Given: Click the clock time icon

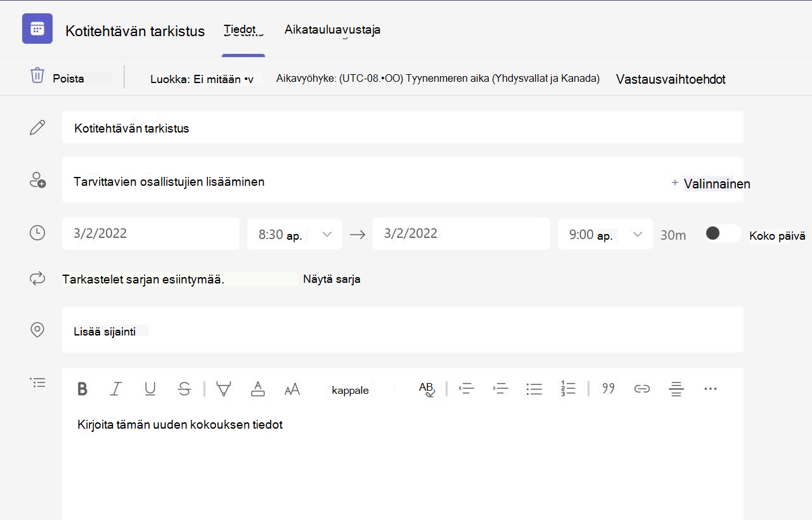Looking at the screenshot, I should (x=37, y=233).
